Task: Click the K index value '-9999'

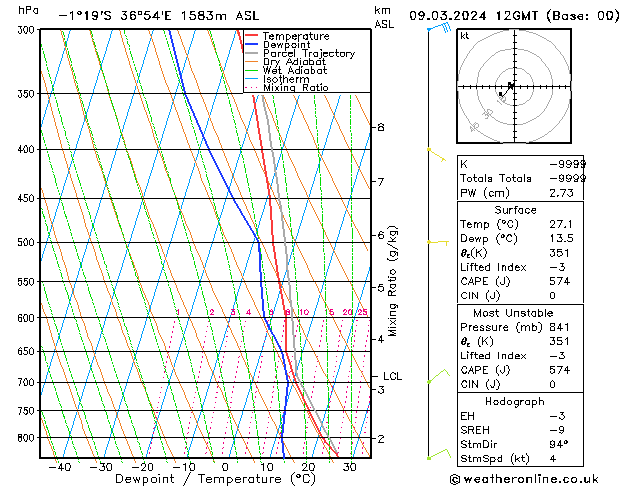Action: pyautogui.click(x=568, y=164)
